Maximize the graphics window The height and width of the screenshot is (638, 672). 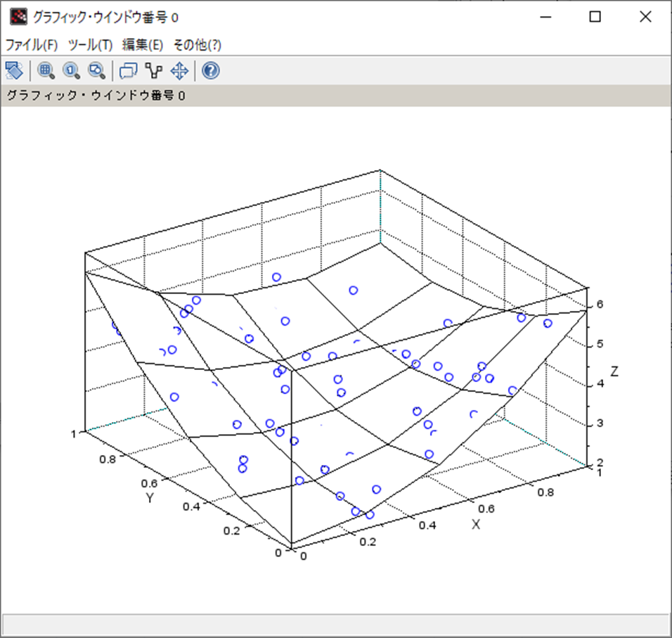595,15
